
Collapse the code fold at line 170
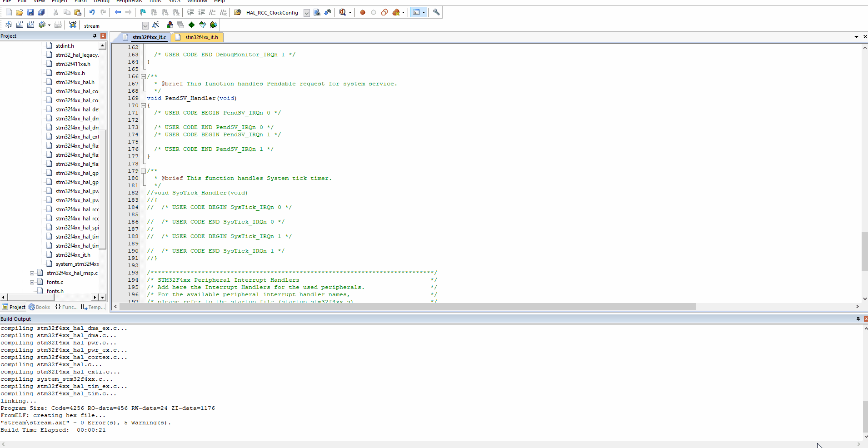[143, 105]
